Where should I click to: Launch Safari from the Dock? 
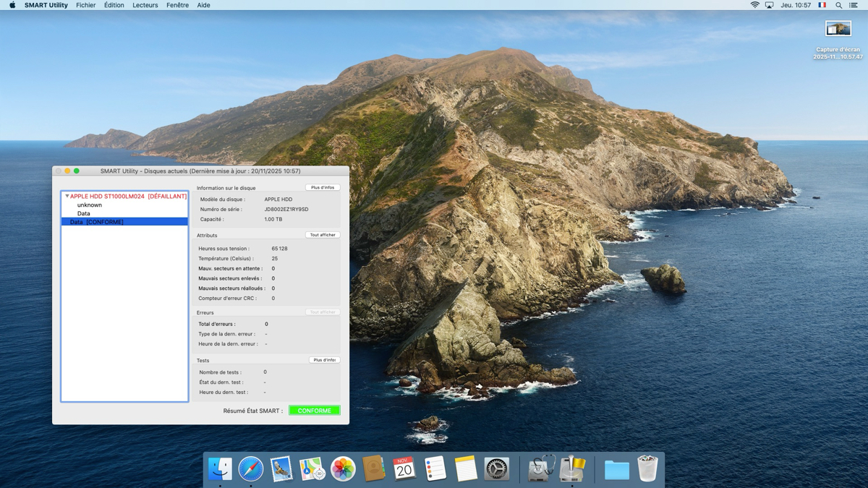coord(251,469)
